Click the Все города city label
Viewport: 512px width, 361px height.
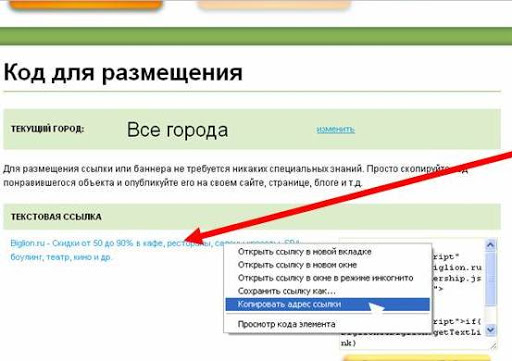pos(177,130)
